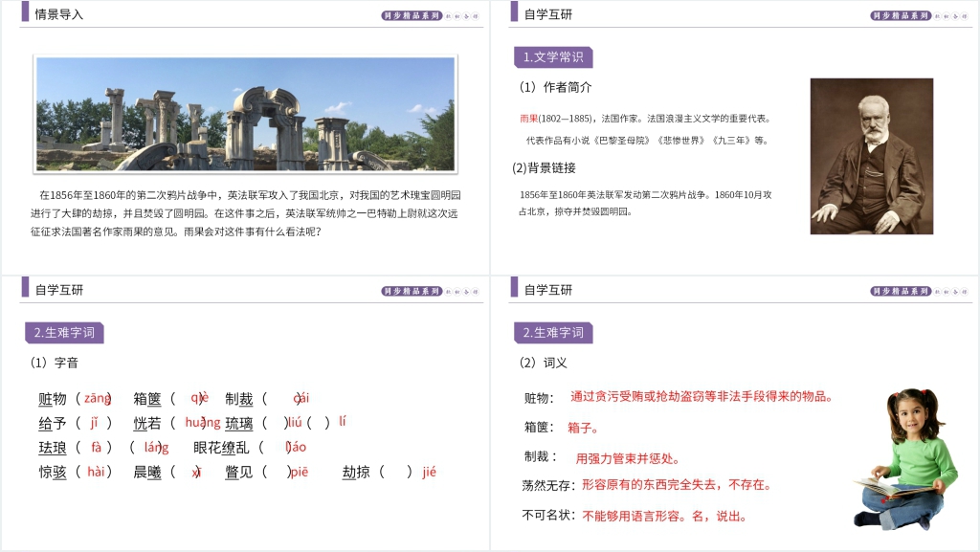Click the Yuanmingyuan ruins photo
Screen dimensions: 980x552
click(x=246, y=114)
